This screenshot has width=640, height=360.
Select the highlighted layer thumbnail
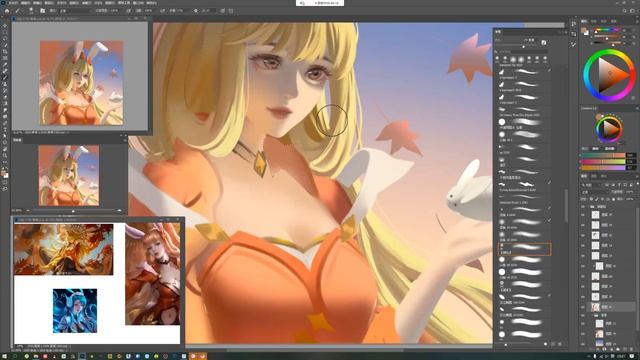tap(596, 307)
